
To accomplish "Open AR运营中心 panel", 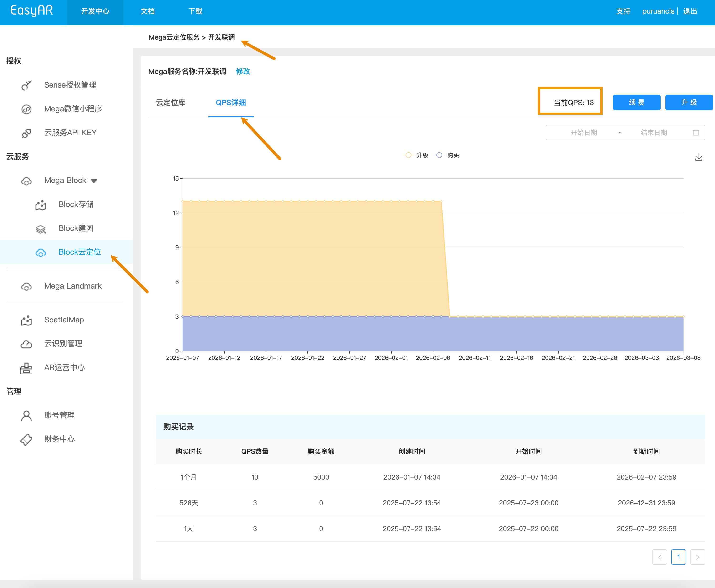I will coord(65,367).
